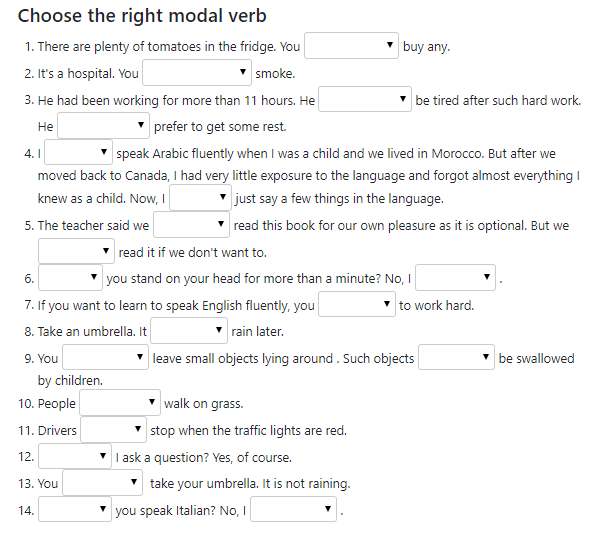This screenshot has height=540, width=599.
Task: Open dropdown before "you speak Italian?"
Action: (x=75, y=509)
